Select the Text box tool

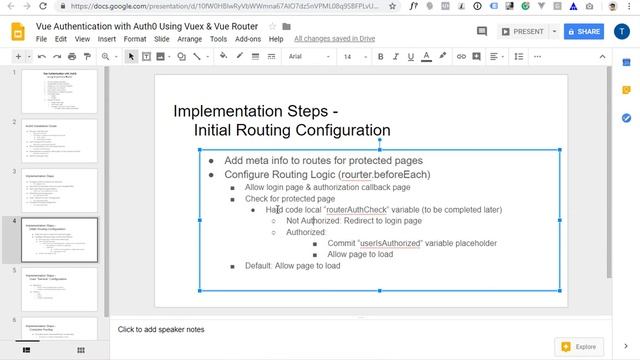(x=146, y=57)
